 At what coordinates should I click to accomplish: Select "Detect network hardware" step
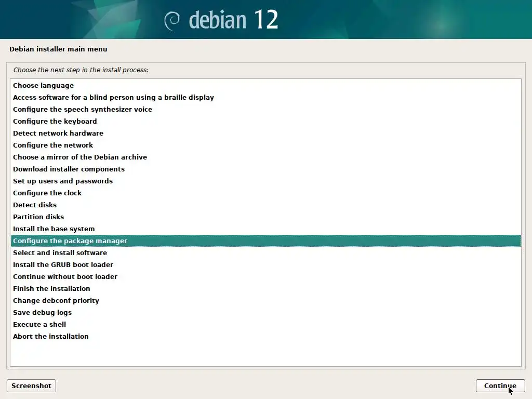click(x=265, y=134)
